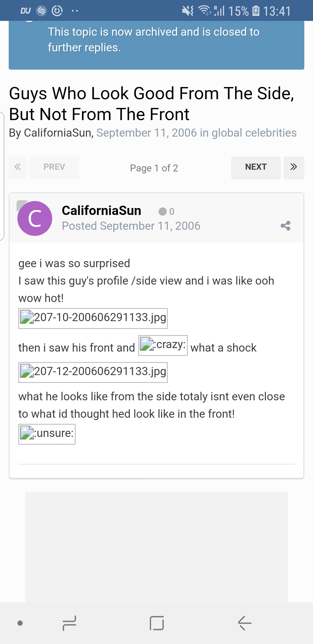
Task: Tap the share icon on CaliforniaSun's post
Action: (x=285, y=226)
